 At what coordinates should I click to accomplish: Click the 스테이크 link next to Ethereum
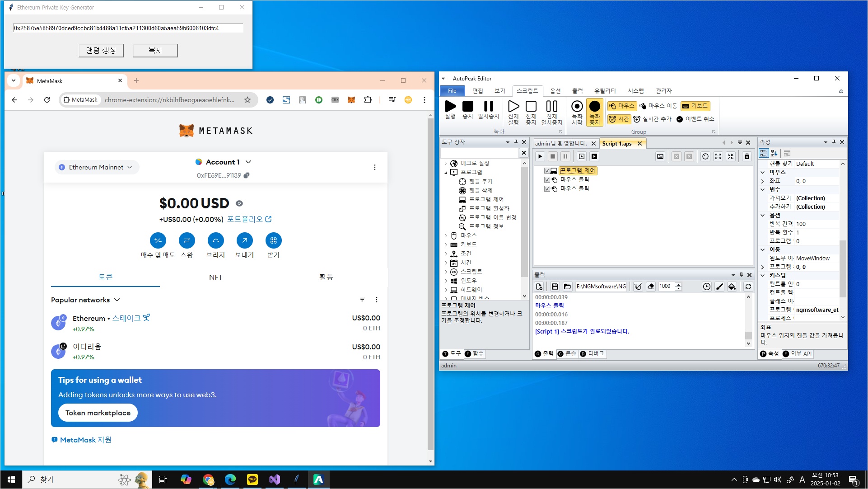pos(131,318)
